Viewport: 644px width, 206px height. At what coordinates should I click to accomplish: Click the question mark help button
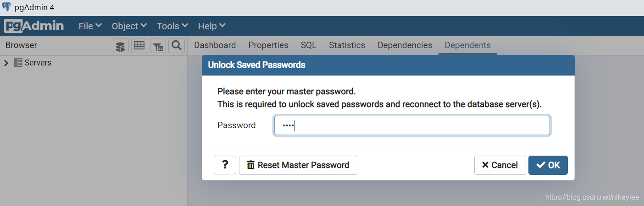[x=225, y=165]
